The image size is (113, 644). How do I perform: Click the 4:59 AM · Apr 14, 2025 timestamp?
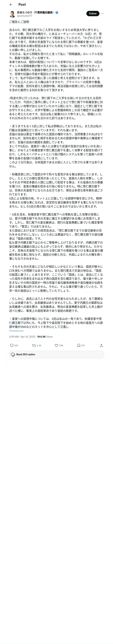coord(22,337)
